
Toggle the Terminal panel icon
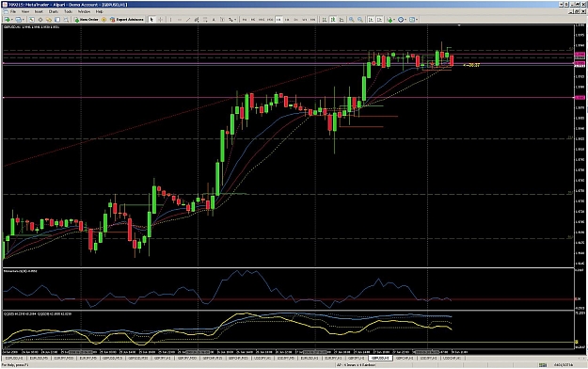pos(57,20)
